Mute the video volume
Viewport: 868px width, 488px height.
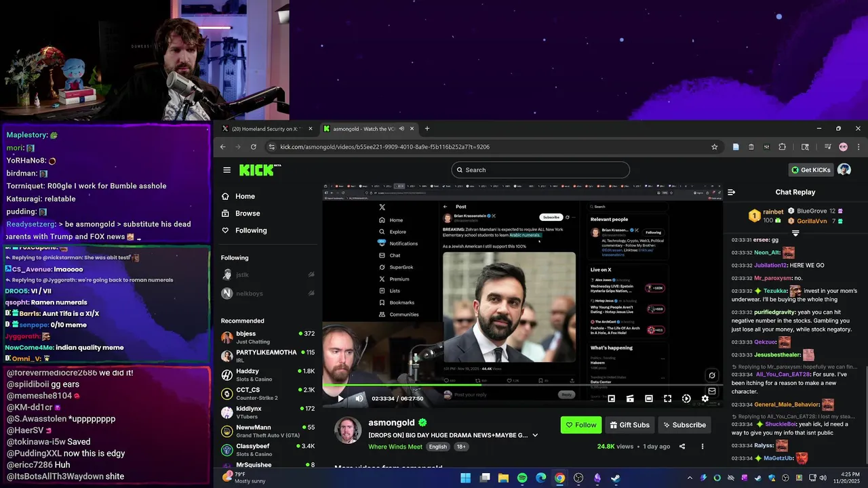(x=359, y=399)
